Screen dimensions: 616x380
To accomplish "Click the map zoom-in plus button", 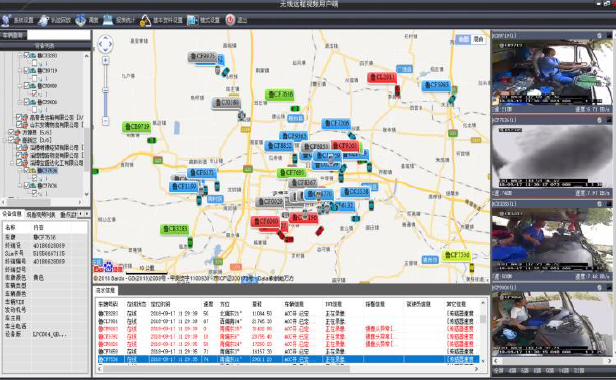I will pos(105,60).
